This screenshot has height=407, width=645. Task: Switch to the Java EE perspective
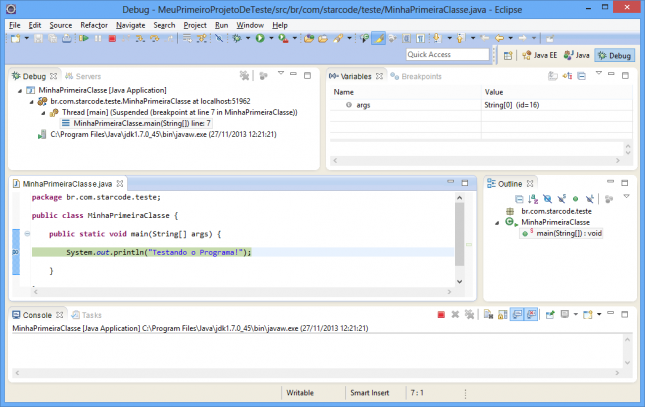539,55
